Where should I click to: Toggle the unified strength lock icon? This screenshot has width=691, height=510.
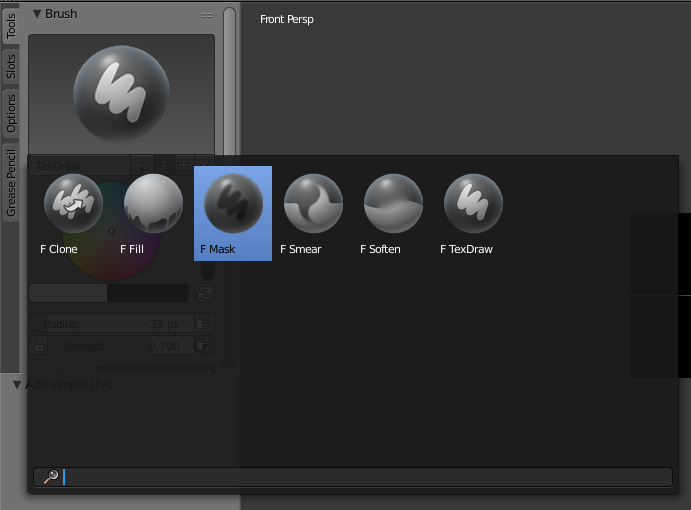click(38, 346)
